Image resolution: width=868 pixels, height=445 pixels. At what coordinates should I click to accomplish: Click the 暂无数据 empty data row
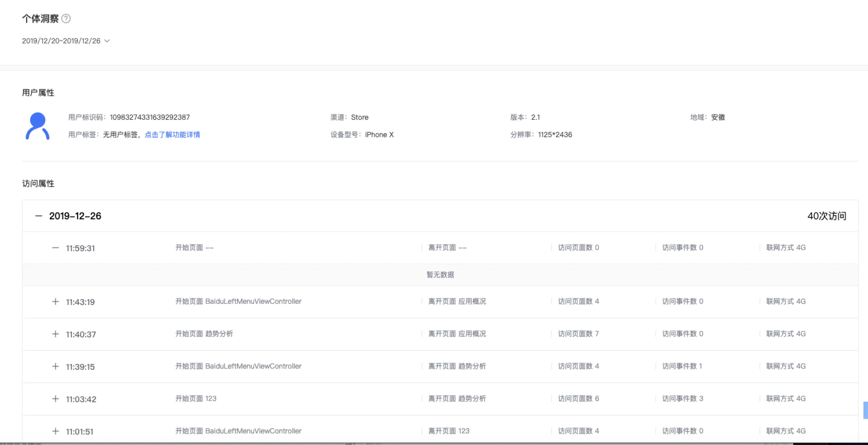point(440,275)
